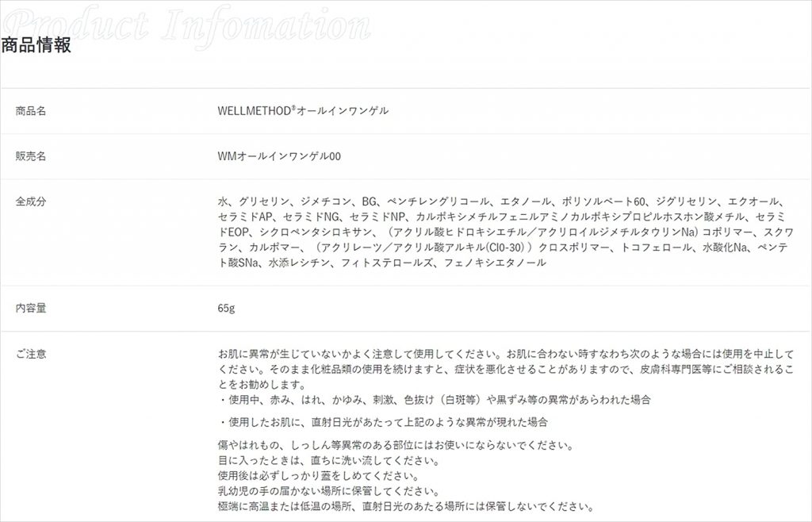Viewport: 812px width, 522px height.
Task: Select the 全成分 row label
Action: (31, 202)
